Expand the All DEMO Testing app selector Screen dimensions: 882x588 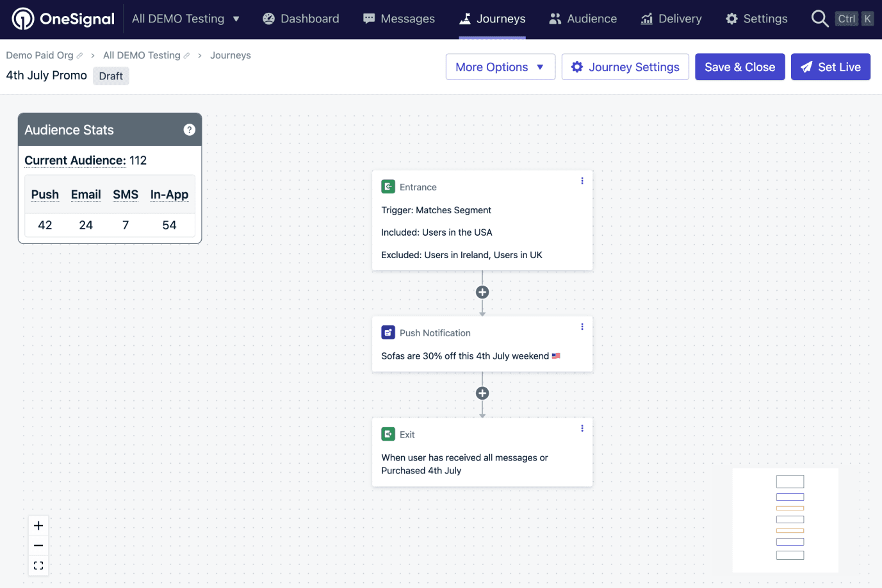[x=186, y=19]
